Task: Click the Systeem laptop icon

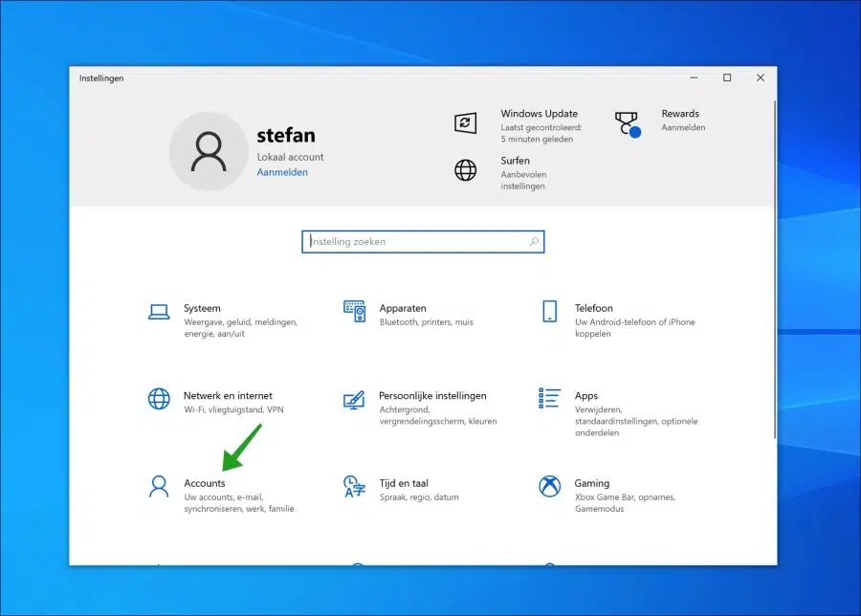Action: click(159, 312)
